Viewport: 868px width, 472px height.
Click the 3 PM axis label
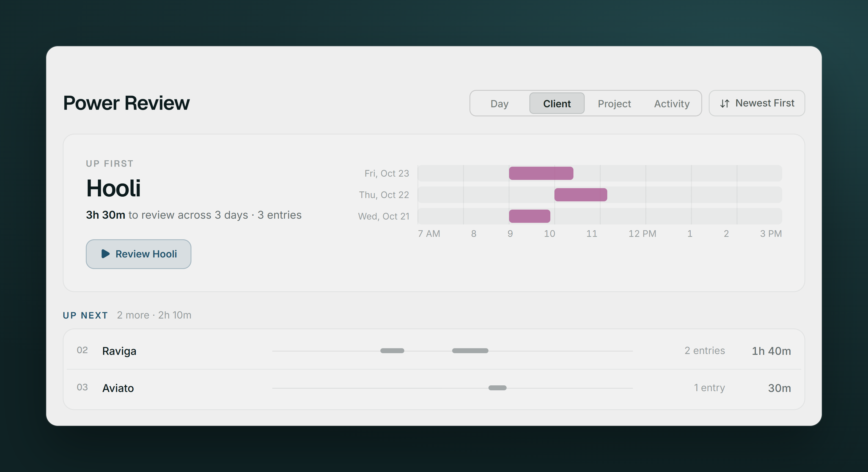(771, 234)
